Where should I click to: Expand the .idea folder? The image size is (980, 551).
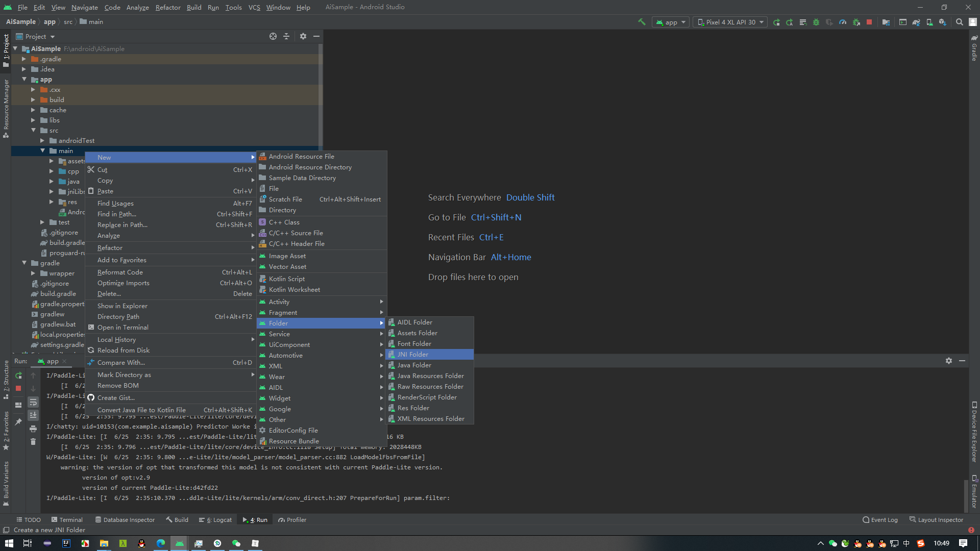(24, 69)
